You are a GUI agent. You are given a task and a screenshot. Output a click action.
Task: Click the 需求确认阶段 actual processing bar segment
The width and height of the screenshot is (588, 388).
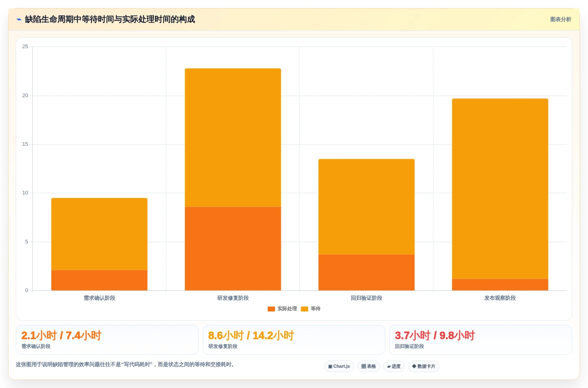(x=99, y=280)
